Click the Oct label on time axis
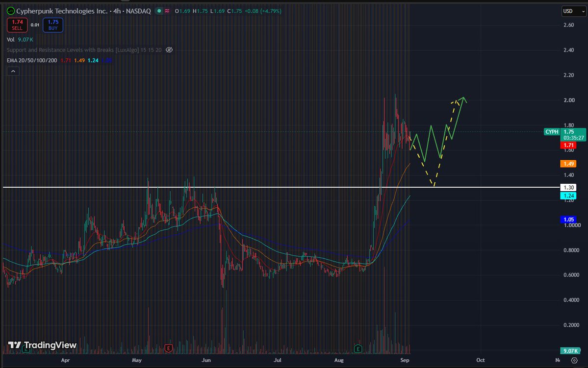 [x=481, y=360]
